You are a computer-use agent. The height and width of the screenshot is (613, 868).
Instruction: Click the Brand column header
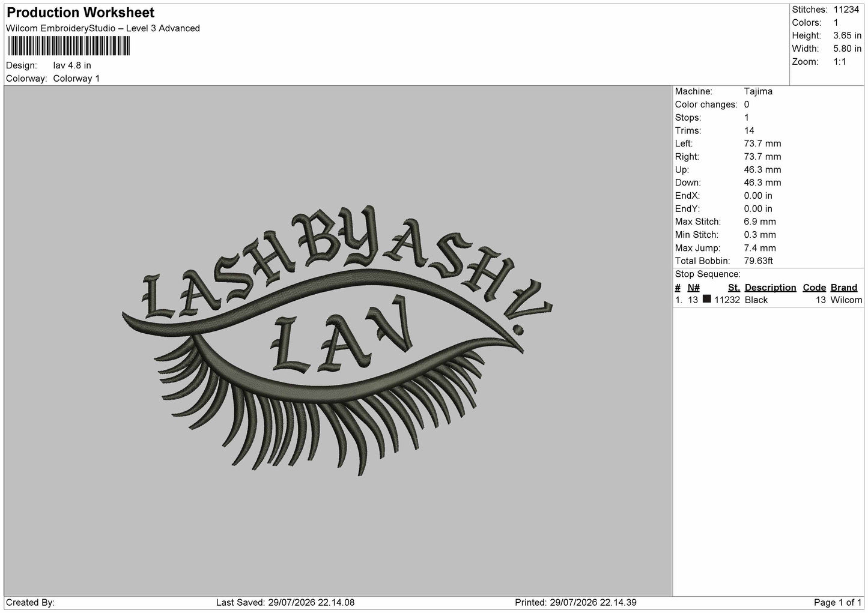844,288
